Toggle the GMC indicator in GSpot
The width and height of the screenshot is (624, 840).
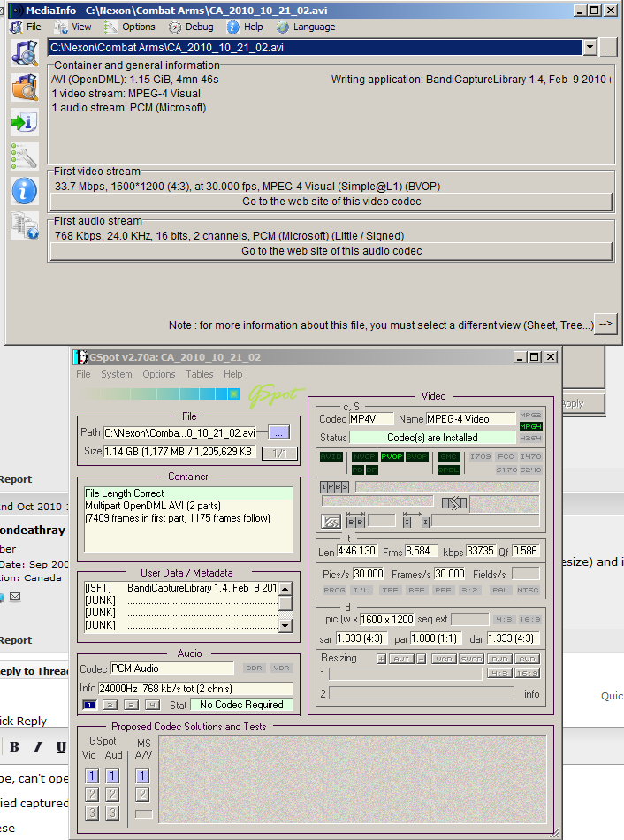(448, 456)
